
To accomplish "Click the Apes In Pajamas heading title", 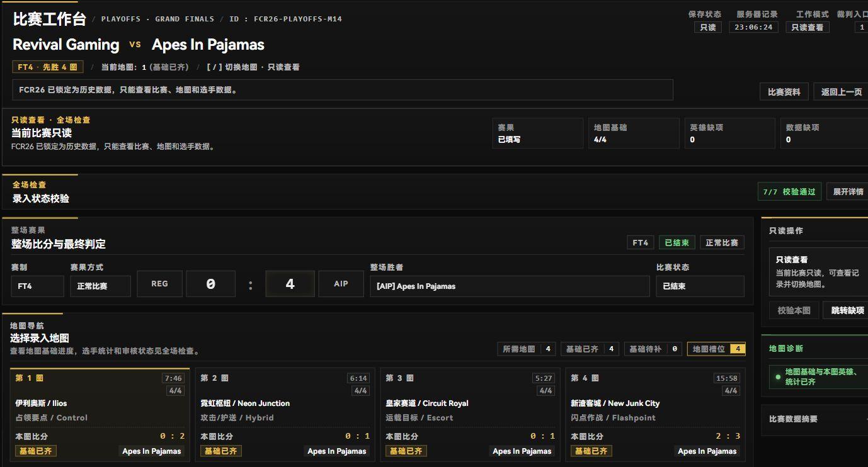I will click(x=208, y=45).
